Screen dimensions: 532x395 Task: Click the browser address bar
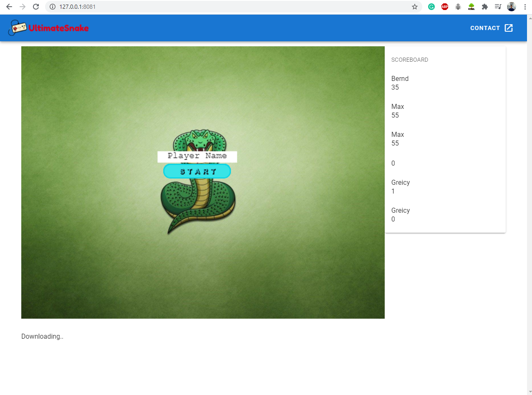(x=167, y=7)
